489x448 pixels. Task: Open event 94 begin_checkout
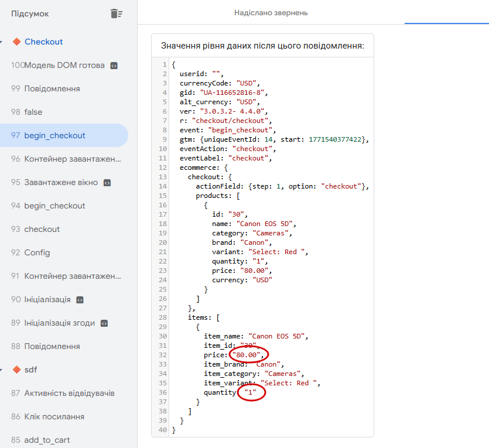click(x=54, y=206)
